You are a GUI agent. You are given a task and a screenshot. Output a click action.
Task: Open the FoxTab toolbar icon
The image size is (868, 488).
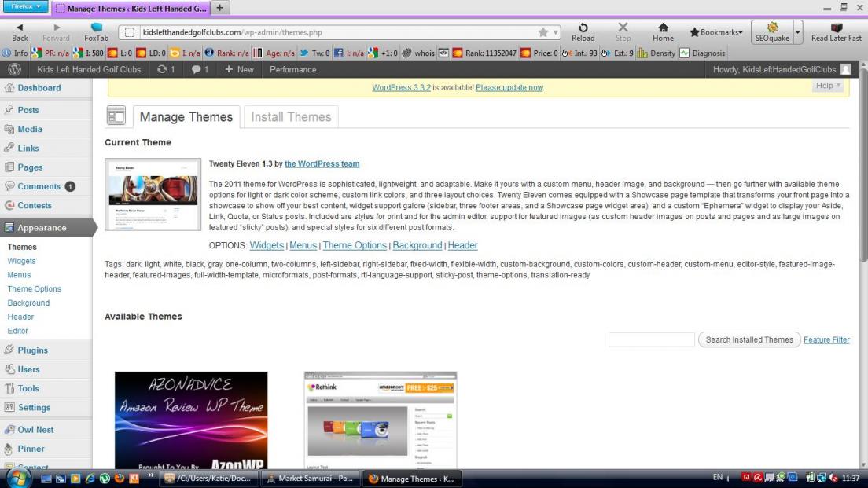(97, 32)
